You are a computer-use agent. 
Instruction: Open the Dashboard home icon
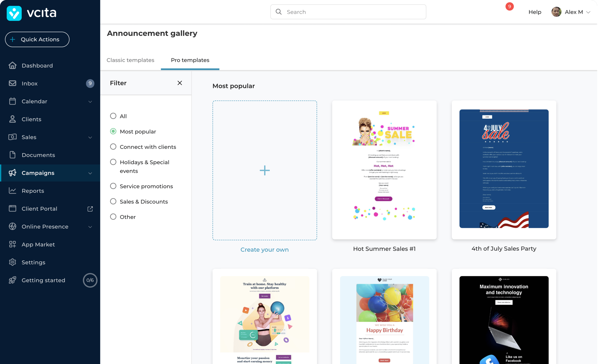(12, 65)
